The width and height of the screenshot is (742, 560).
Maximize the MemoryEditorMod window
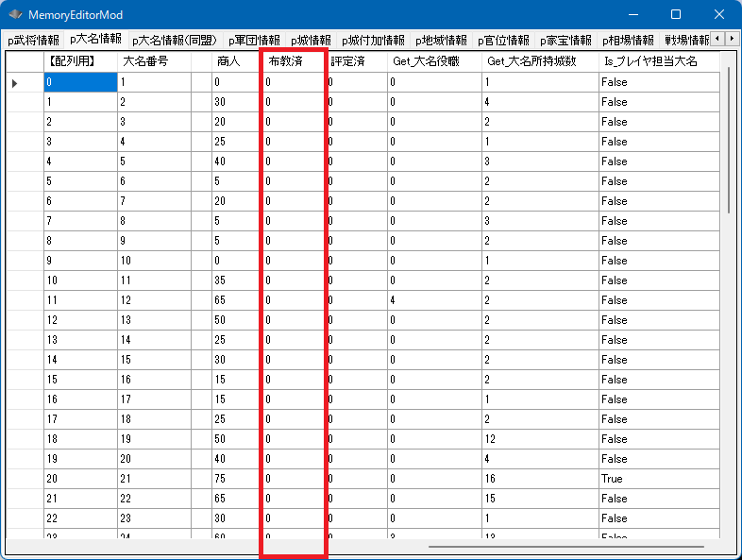pyautogui.click(x=676, y=15)
